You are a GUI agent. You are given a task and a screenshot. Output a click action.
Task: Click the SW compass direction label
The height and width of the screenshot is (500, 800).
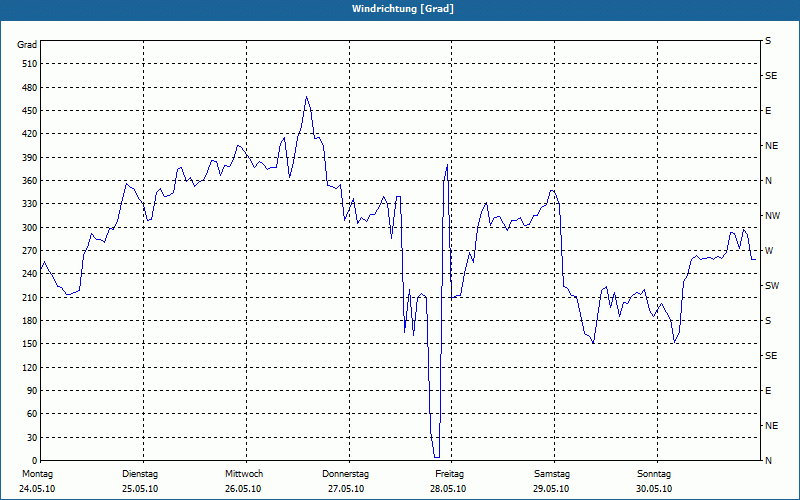(772, 286)
